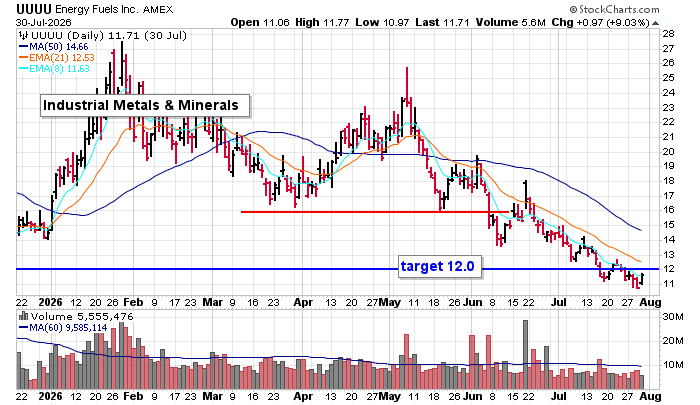This screenshot has height=405, width=700.
Task: Click the tallest gray volume bar in June
Action: [x=525, y=355]
